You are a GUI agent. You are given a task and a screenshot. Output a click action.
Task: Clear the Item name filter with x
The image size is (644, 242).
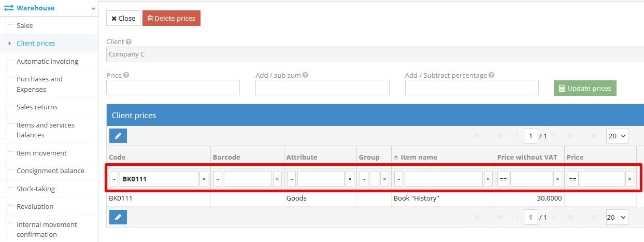(488, 179)
